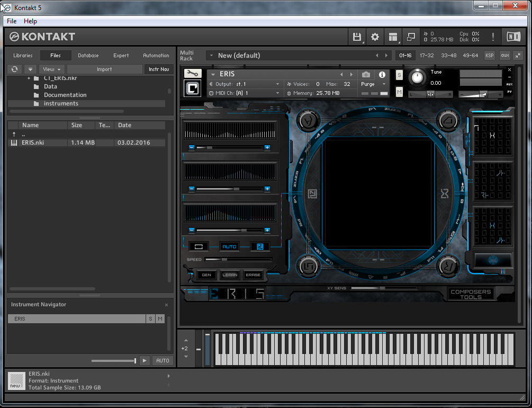Click the Native Instruments NI logo
Screen dimensions: 532x408
coord(513,37)
